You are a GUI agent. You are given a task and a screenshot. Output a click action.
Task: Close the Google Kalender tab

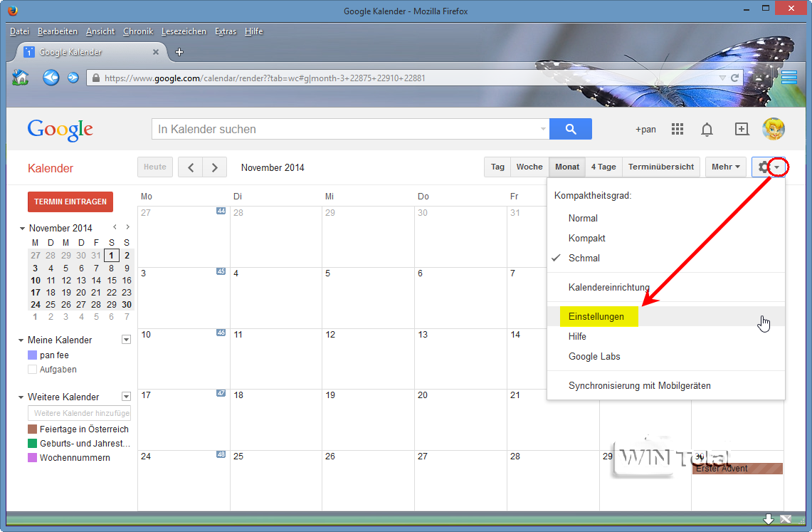tap(155, 52)
